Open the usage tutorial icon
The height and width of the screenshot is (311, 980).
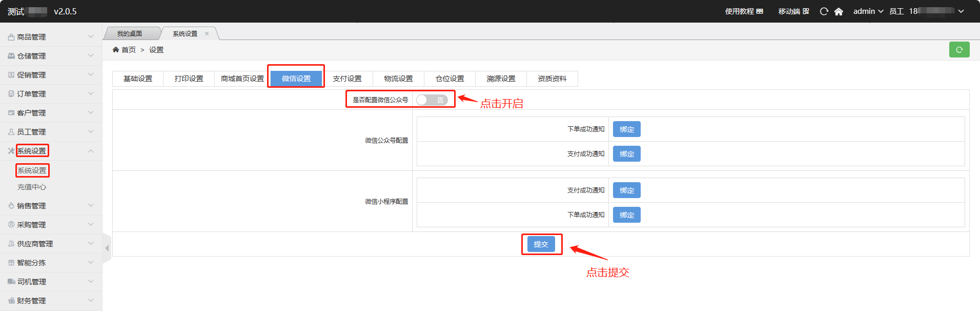(x=760, y=11)
